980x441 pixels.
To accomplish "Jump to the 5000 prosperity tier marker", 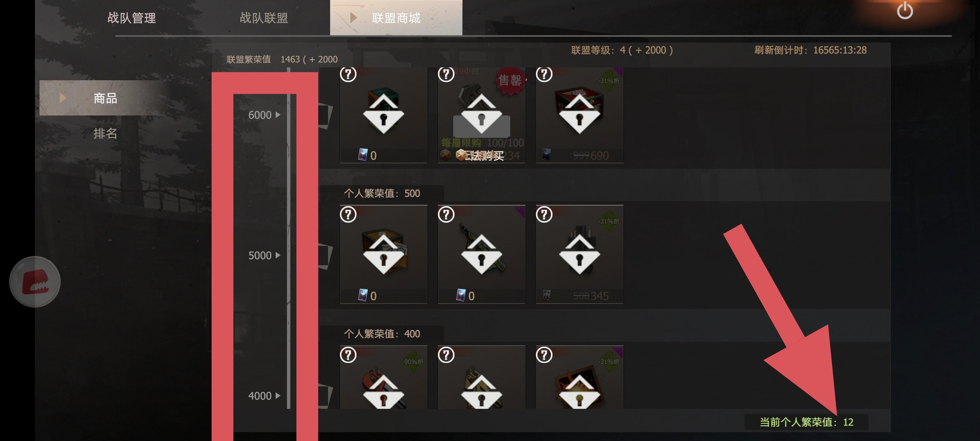I will (x=264, y=255).
